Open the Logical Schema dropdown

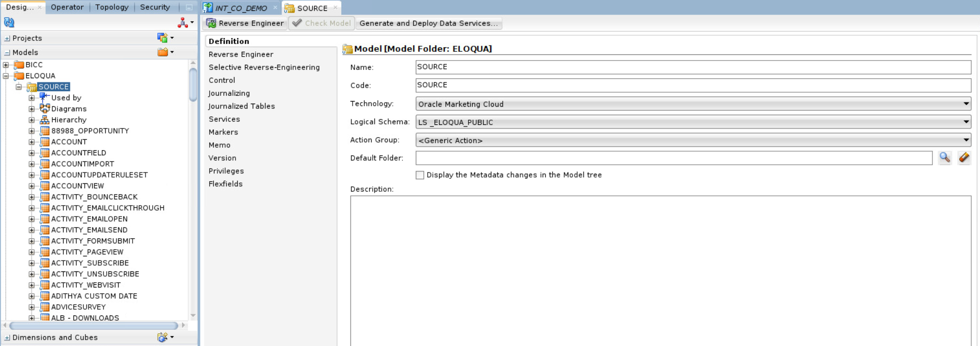(x=693, y=122)
